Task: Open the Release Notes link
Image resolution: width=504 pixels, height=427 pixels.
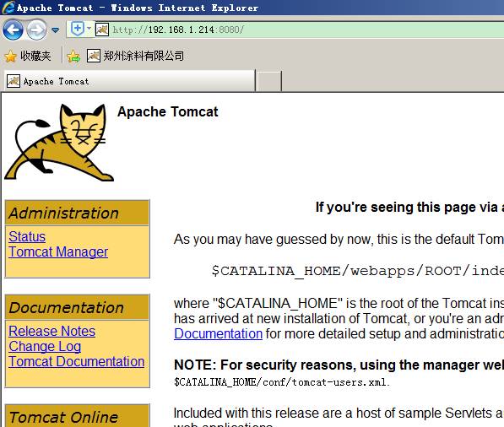Action: tap(51, 331)
